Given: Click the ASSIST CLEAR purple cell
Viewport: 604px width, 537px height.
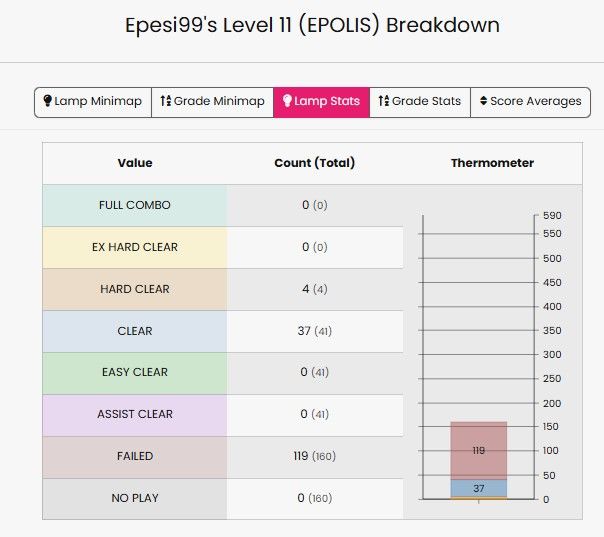Looking at the screenshot, I should pyautogui.click(x=135, y=414).
